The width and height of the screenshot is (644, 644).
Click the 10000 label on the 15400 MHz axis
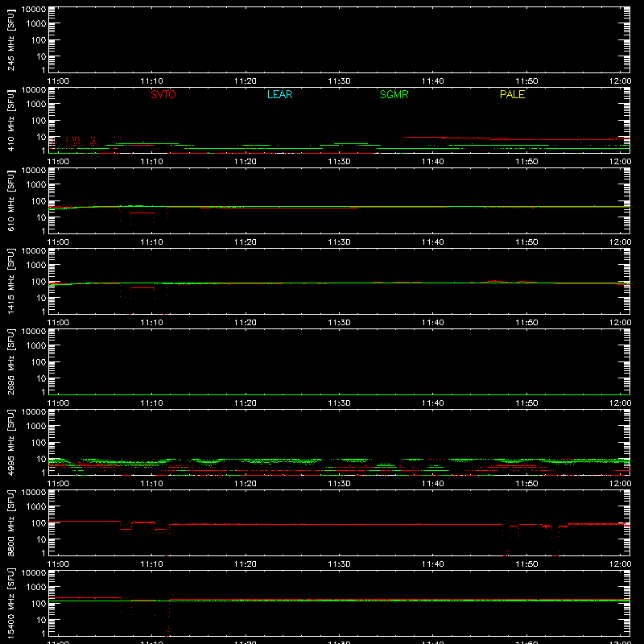tap(34, 573)
